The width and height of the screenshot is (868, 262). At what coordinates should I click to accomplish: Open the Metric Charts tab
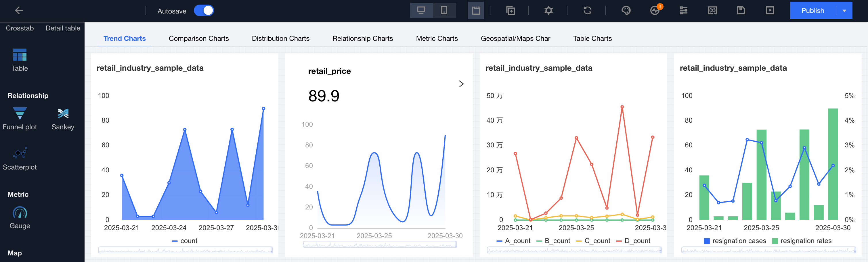437,38
